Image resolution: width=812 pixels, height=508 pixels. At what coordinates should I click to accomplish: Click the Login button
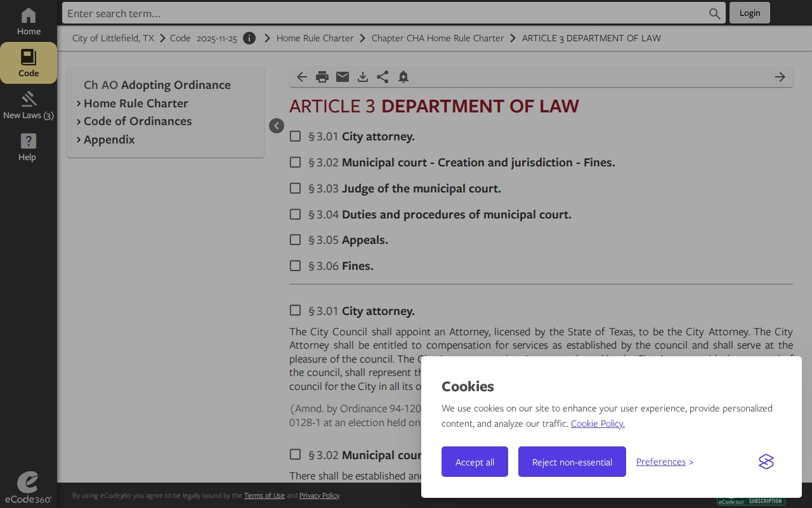pyautogui.click(x=750, y=13)
